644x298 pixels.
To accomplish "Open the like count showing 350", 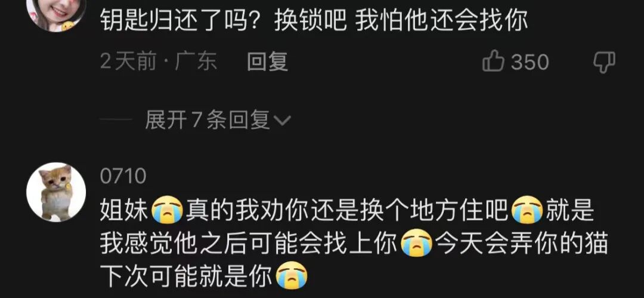I will pyautogui.click(x=530, y=62).
